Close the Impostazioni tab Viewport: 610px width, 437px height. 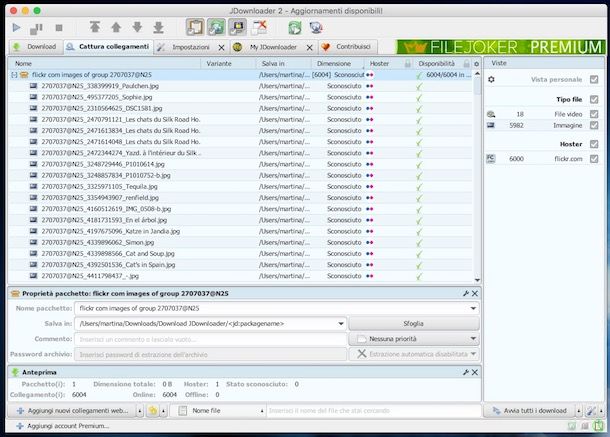pos(221,47)
